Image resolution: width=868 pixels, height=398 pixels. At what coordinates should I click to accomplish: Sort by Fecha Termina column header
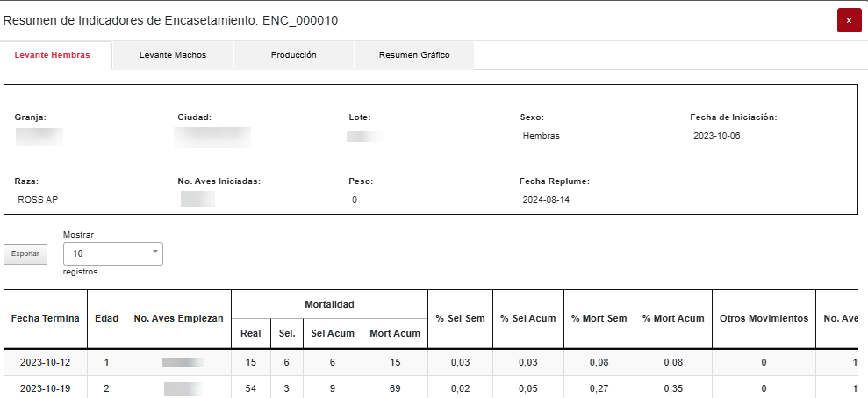pos(46,318)
